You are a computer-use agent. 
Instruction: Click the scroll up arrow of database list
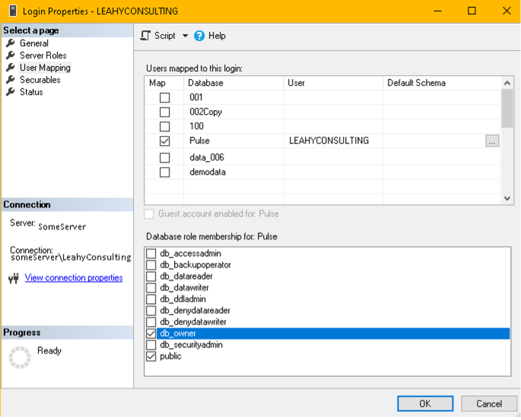[x=507, y=83]
